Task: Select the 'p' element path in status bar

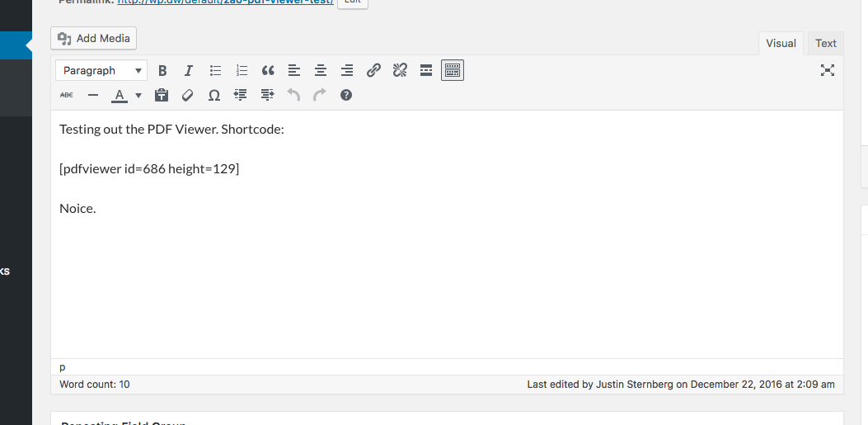Action: point(62,366)
